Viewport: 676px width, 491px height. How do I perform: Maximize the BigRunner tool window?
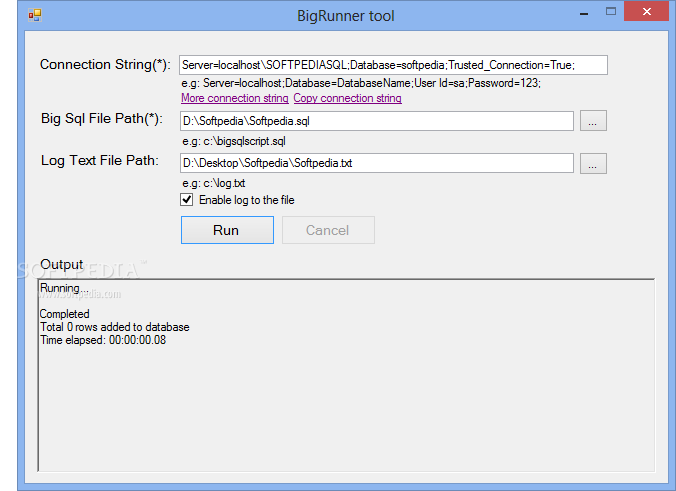[x=608, y=13]
